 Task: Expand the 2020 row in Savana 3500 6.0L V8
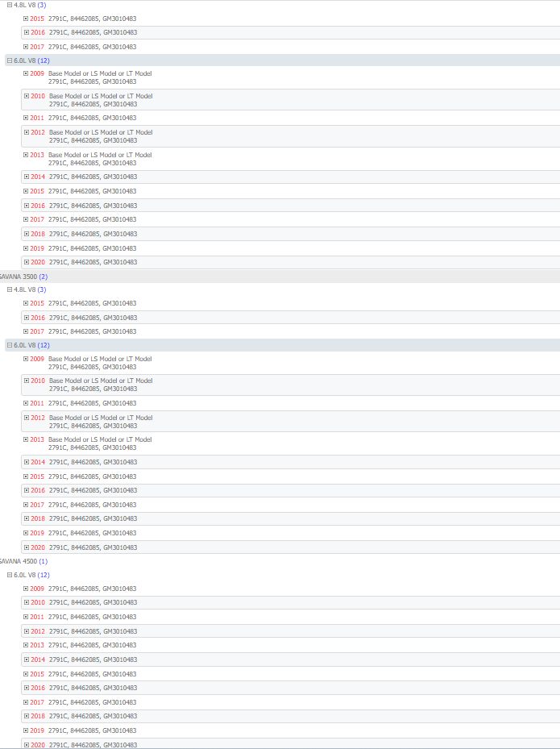[27, 547]
